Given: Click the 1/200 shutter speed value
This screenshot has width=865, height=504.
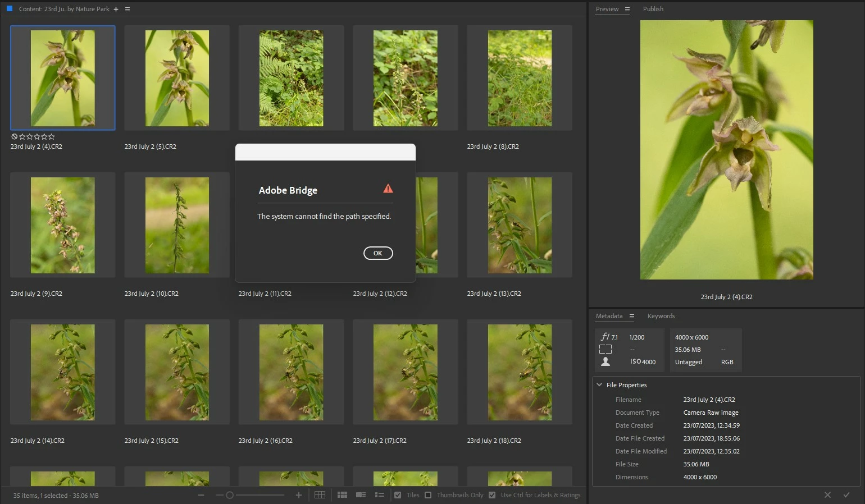Looking at the screenshot, I should pos(637,337).
